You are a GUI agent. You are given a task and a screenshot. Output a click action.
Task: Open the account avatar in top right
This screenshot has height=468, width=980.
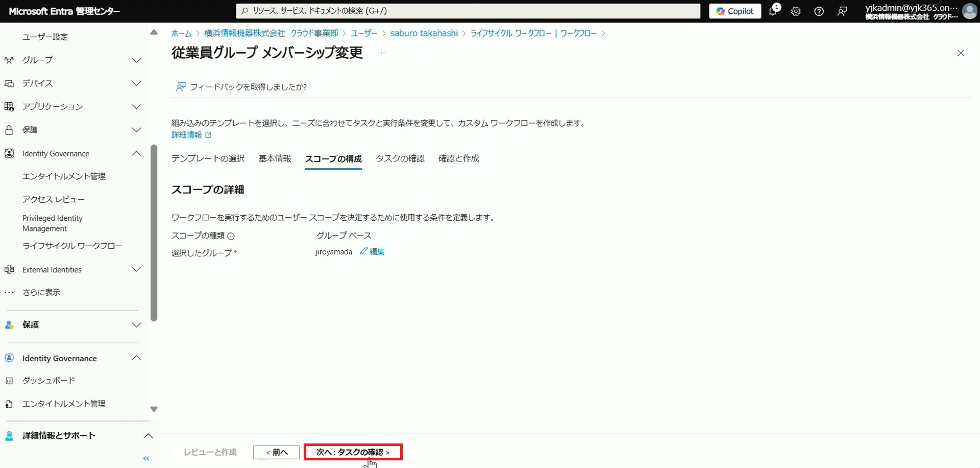click(x=969, y=11)
